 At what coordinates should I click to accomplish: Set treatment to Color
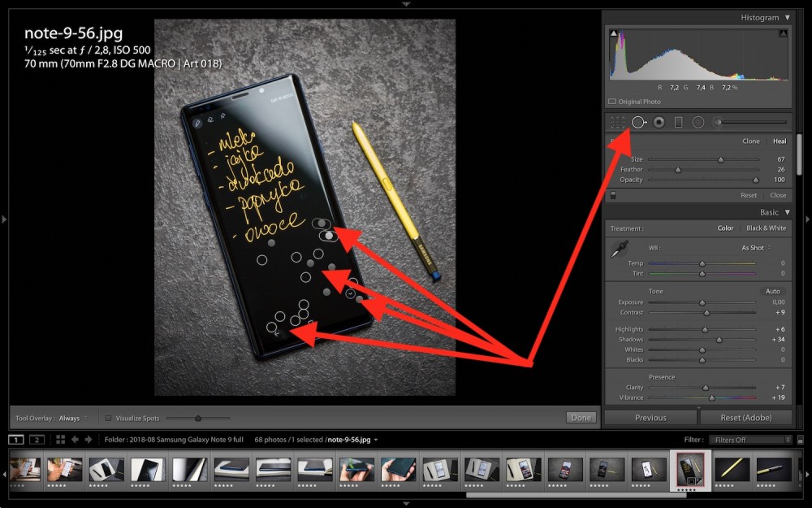click(x=725, y=228)
